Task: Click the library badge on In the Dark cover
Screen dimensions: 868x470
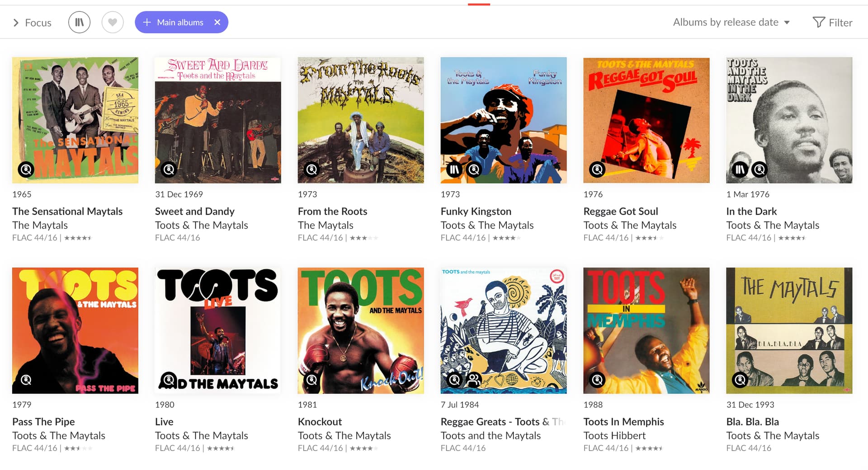Action: tap(740, 169)
